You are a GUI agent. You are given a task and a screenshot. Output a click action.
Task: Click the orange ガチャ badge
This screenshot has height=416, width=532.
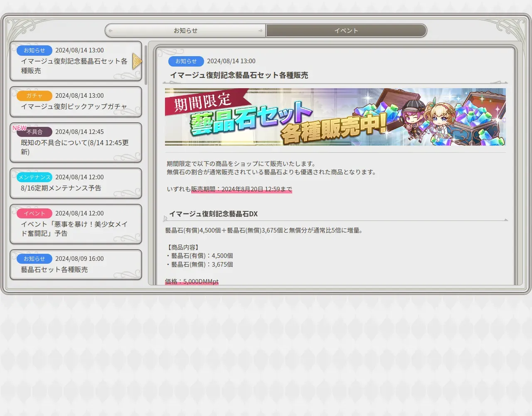[x=34, y=96]
